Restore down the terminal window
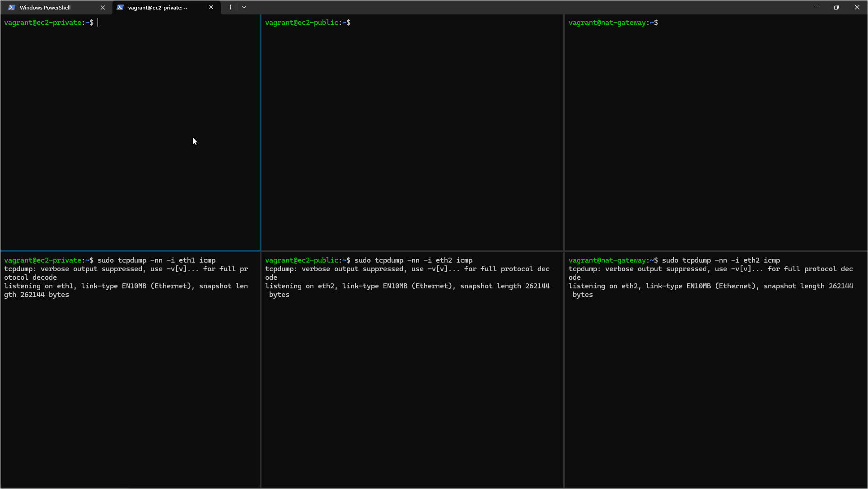868x489 pixels. (x=836, y=7)
